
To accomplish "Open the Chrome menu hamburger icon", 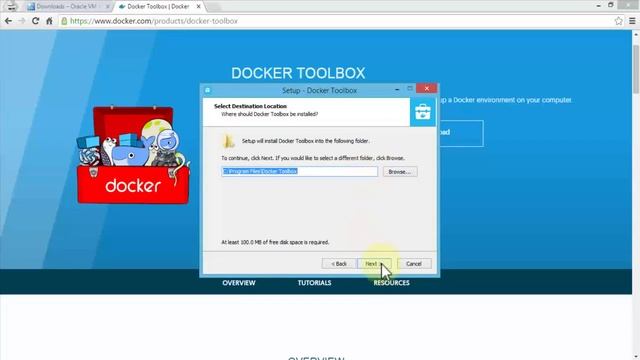I will coord(632,21).
